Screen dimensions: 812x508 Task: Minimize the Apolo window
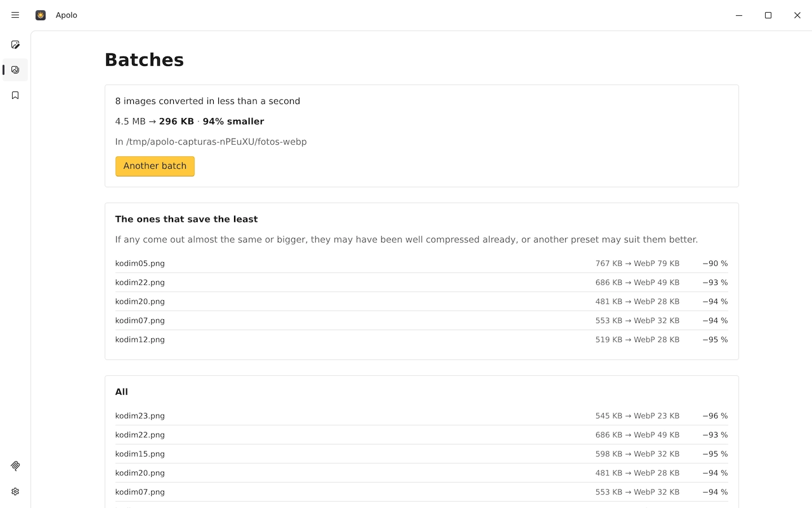739,15
